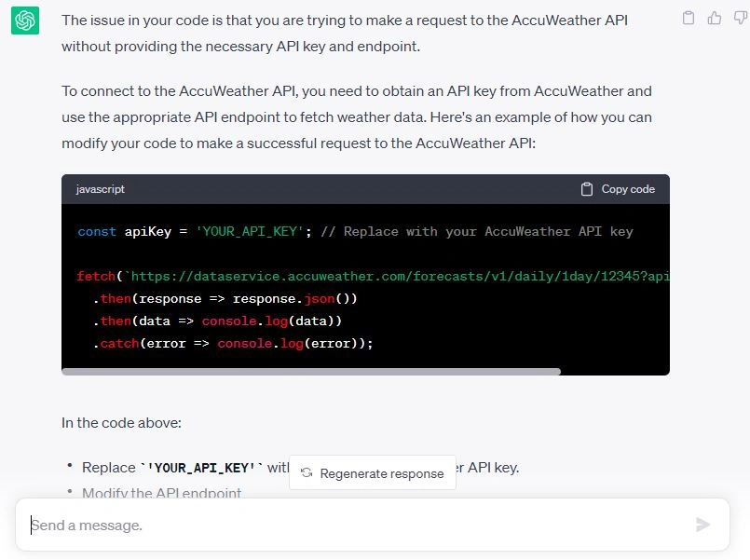Click the clipboard icon beside Copy code

[587, 189]
